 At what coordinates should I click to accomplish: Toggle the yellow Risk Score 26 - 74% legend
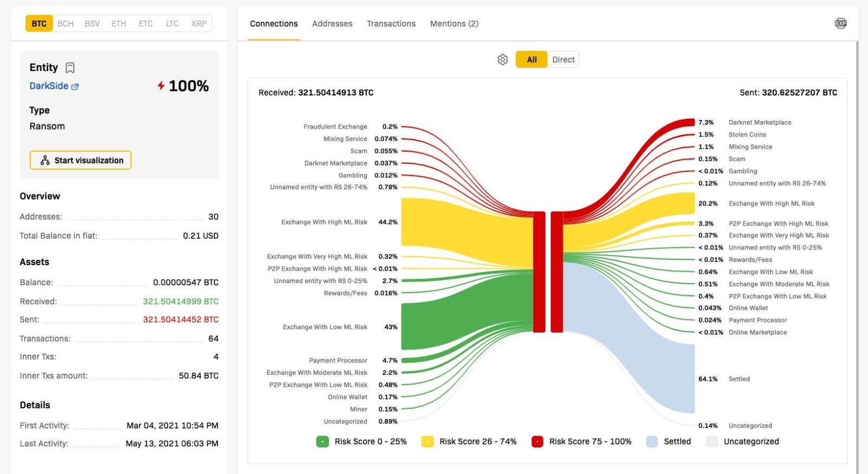pyautogui.click(x=427, y=441)
